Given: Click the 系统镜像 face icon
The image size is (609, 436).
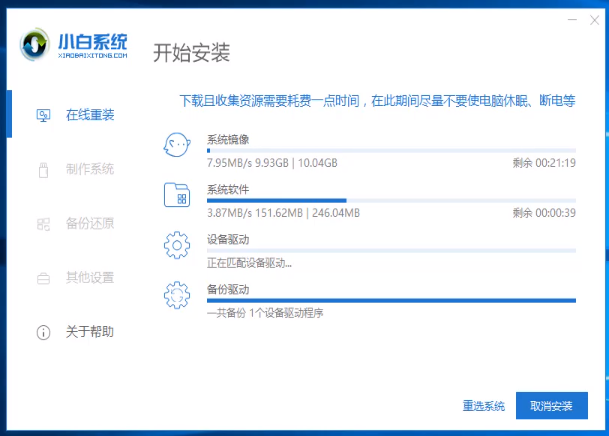Looking at the screenshot, I should point(177,147).
